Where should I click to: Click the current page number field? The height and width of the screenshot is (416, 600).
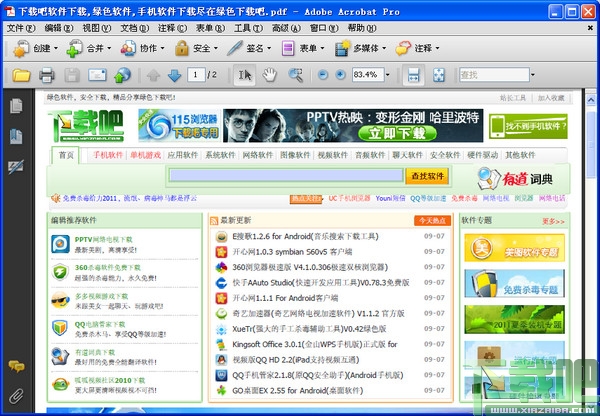[x=196, y=74]
